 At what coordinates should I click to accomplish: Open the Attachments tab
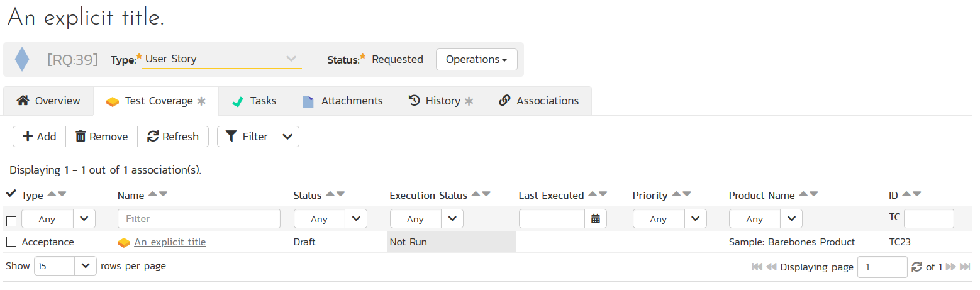point(343,101)
